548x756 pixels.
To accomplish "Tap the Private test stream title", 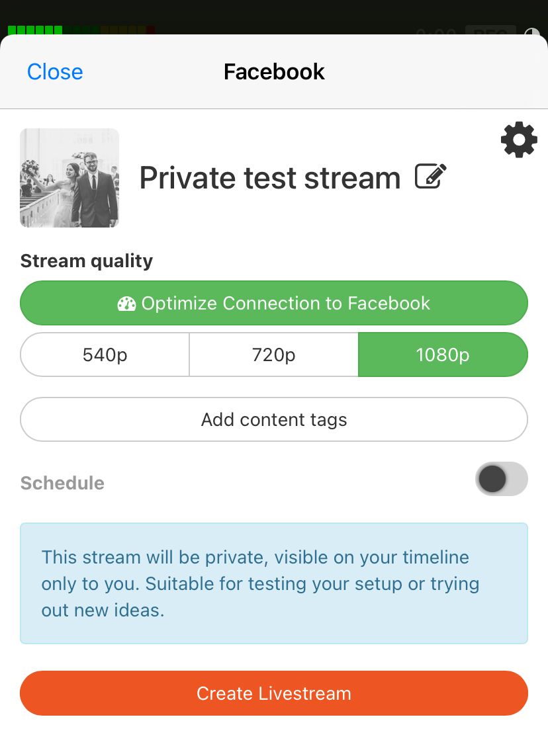I will pos(269,178).
